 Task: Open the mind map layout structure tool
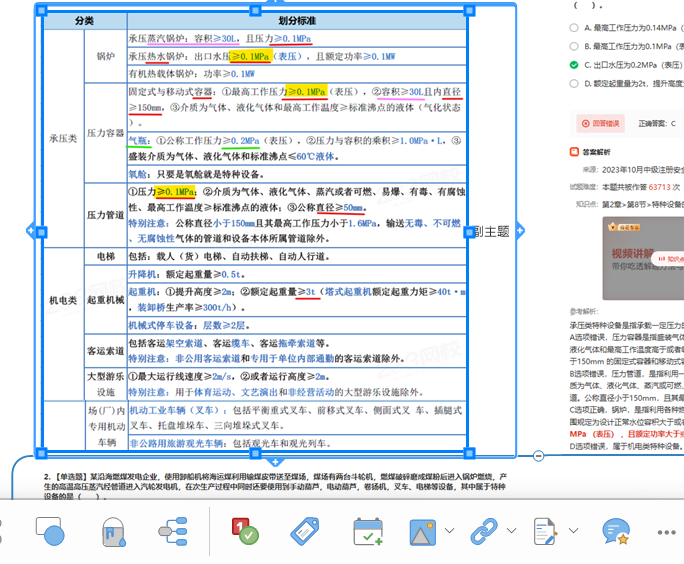(x=173, y=531)
